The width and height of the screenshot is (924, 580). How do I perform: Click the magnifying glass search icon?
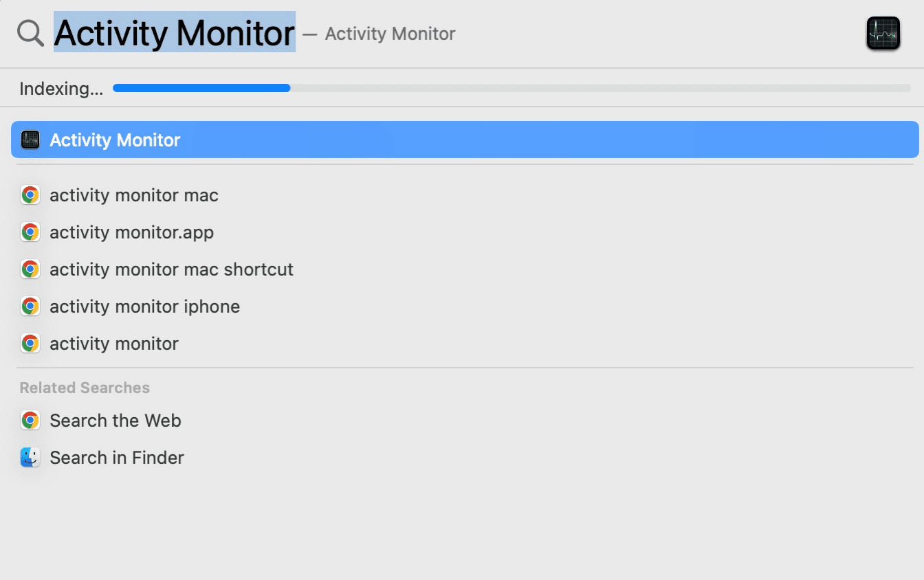(x=29, y=32)
